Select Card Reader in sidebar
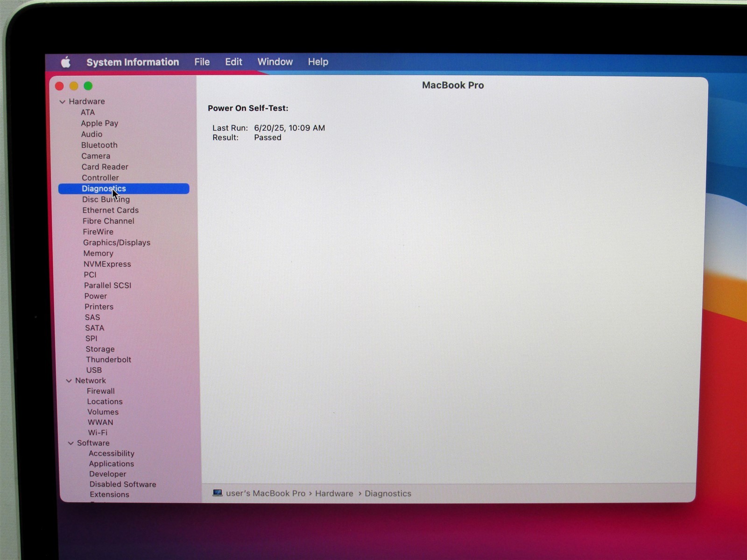The width and height of the screenshot is (747, 560). pos(105,167)
